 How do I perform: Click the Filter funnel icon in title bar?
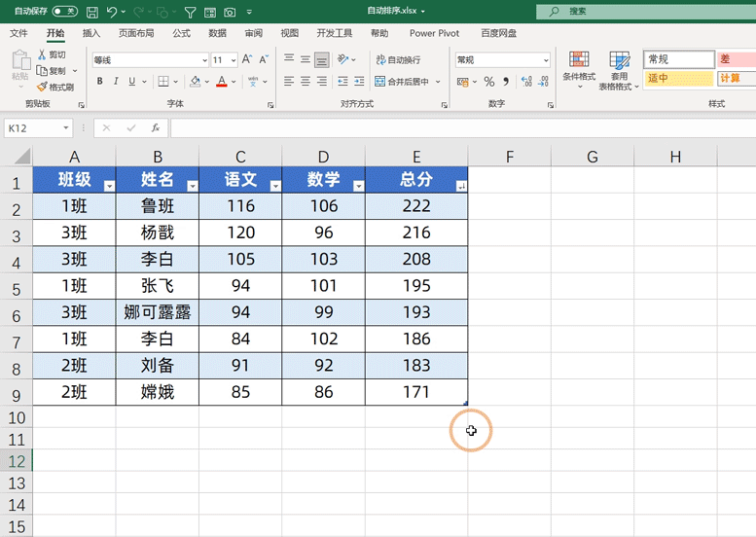pyautogui.click(x=190, y=12)
